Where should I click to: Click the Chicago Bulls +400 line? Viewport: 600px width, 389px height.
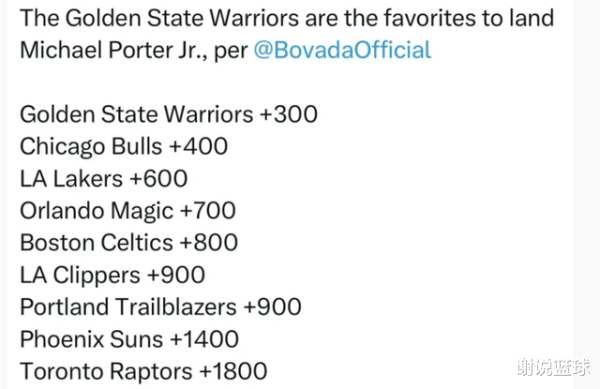pos(124,147)
